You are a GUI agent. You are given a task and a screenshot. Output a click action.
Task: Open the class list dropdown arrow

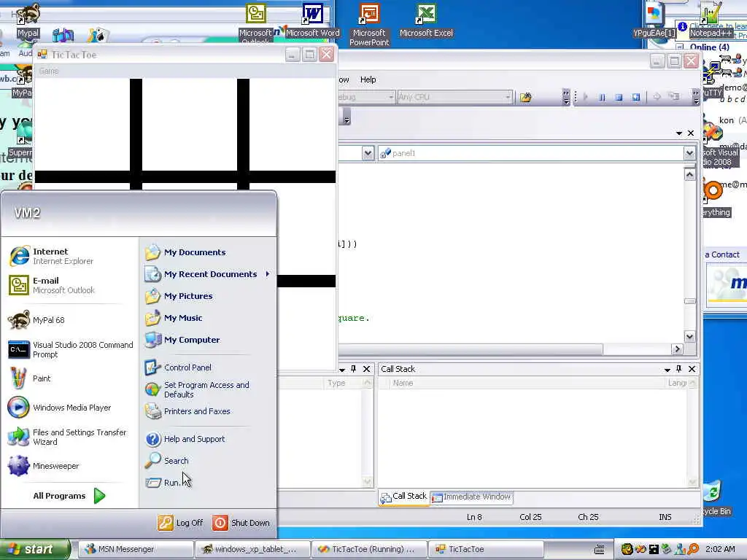[368, 153]
